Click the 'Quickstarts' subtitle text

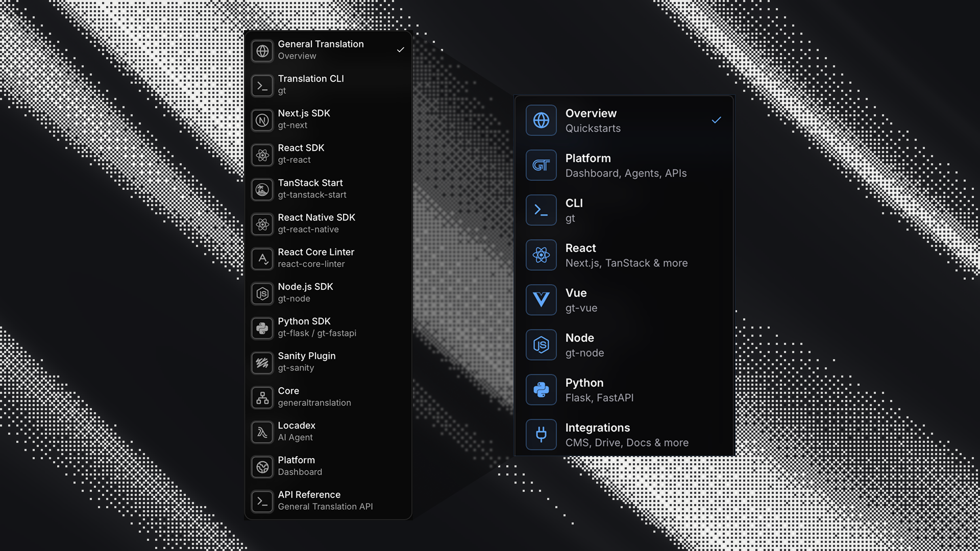pos(593,129)
